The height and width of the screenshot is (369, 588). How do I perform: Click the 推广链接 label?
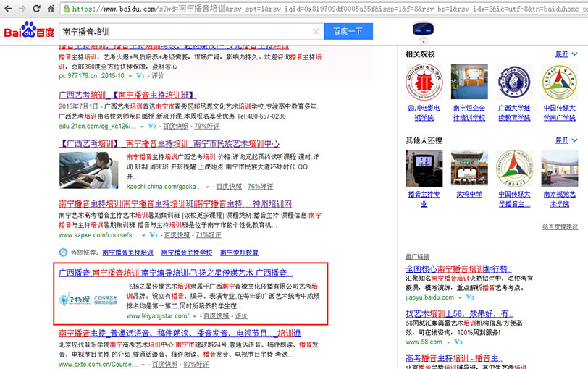pyautogui.click(x=417, y=257)
